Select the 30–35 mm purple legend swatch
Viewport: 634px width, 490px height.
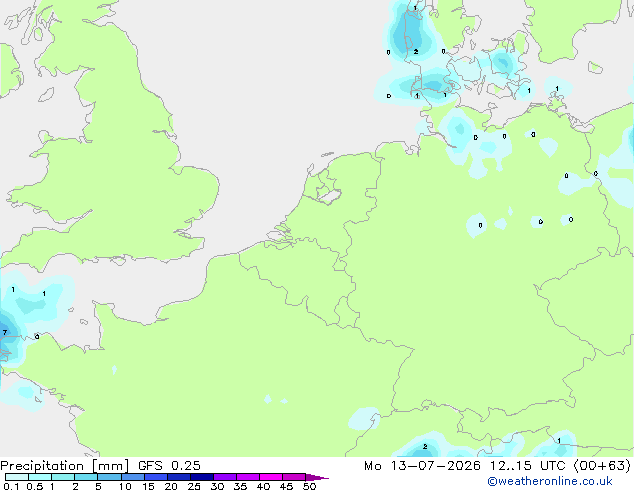point(225,477)
